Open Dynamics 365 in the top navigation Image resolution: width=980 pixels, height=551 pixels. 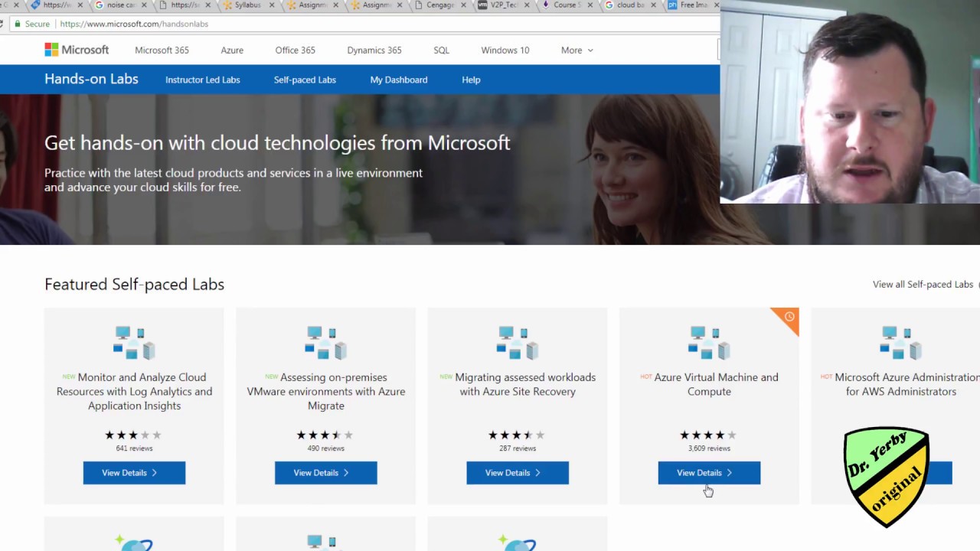click(x=374, y=51)
